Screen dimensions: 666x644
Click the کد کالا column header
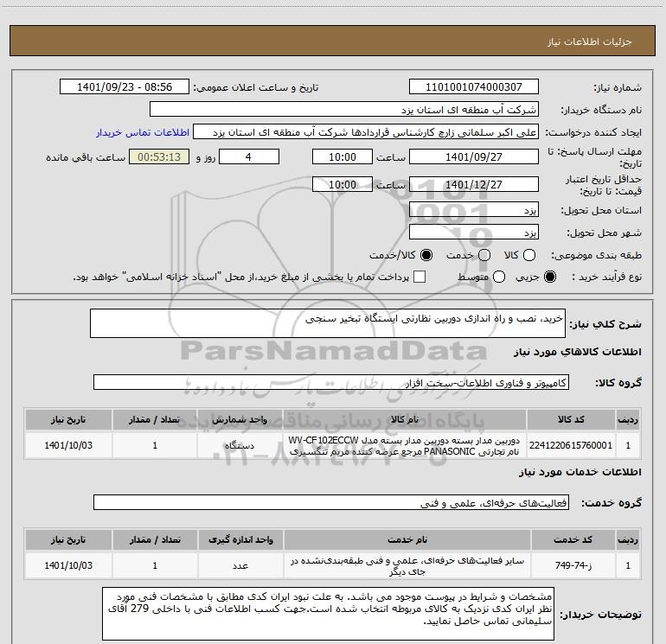[x=571, y=420]
